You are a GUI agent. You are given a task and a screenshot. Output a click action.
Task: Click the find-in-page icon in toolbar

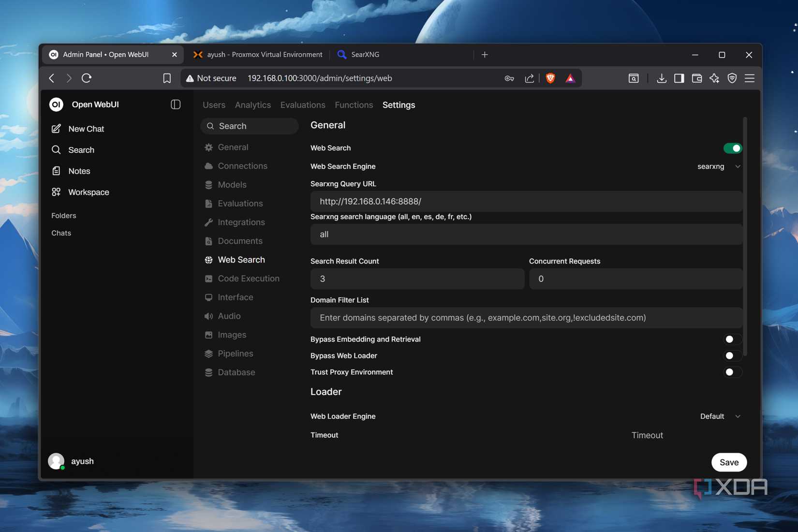click(634, 78)
